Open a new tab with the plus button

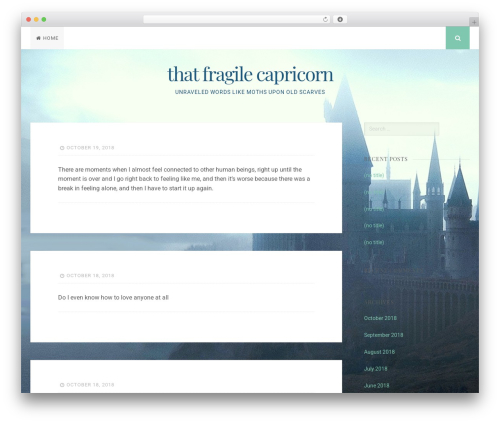click(x=474, y=22)
